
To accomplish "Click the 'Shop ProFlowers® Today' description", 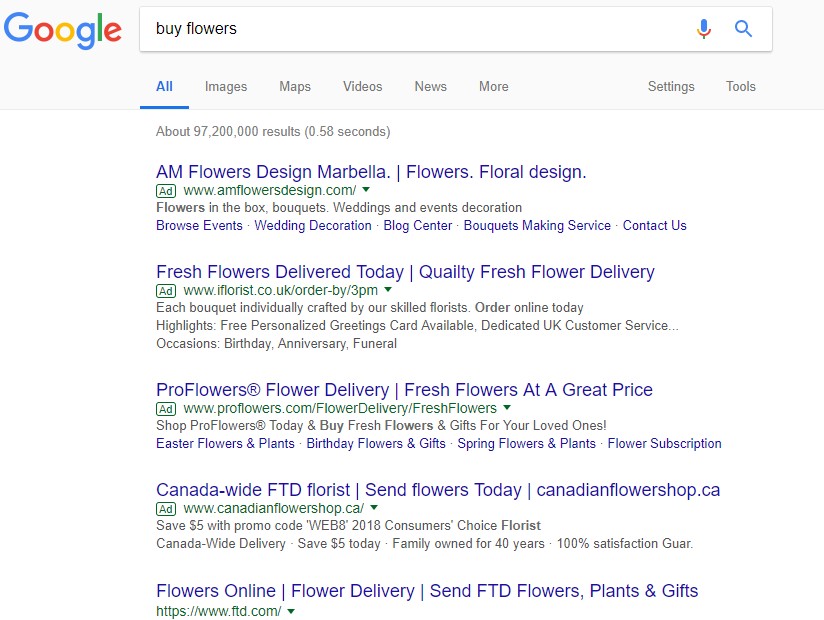I will tap(381, 426).
